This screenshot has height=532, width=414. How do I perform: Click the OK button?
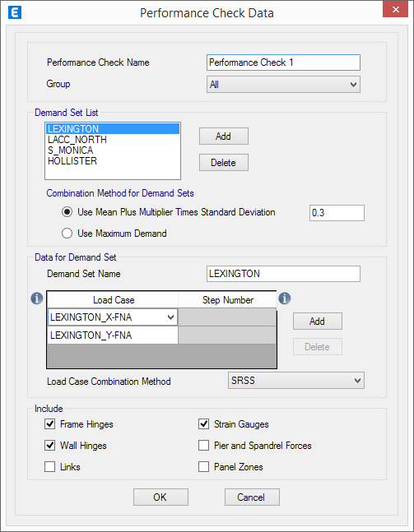(160, 497)
